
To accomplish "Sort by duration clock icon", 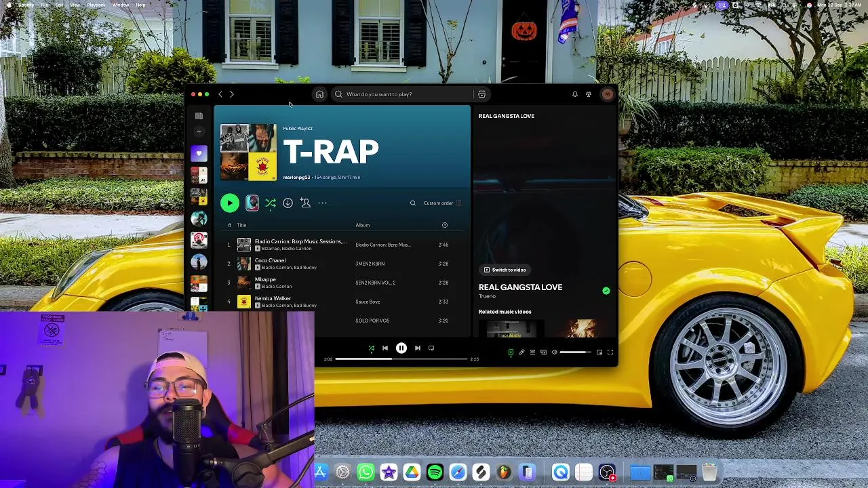I will click(445, 225).
